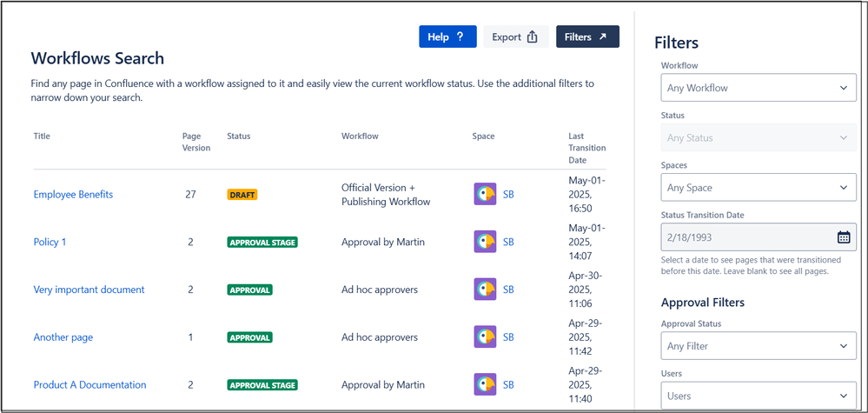Open the Product A Documentation link

89,385
